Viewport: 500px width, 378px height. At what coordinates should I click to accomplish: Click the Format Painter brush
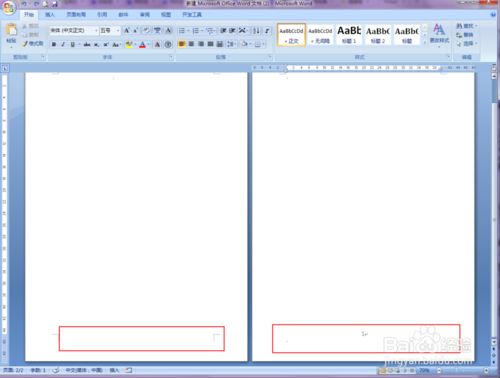coord(25,44)
